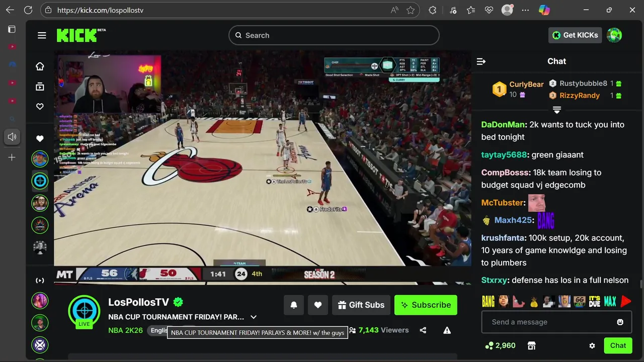The height and width of the screenshot is (362, 644).
Task: Click the Subscribe button
Action: click(x=426, y=305)
